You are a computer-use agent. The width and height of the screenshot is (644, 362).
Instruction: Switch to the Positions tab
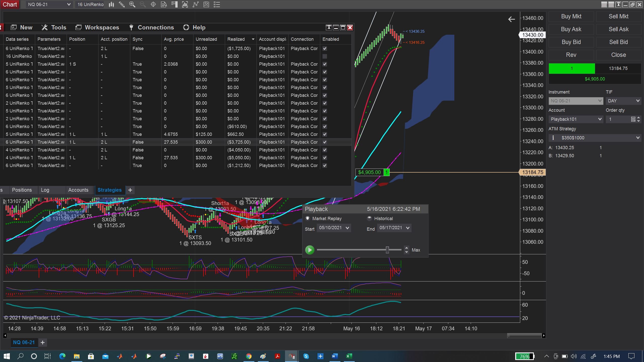point(22,190)
